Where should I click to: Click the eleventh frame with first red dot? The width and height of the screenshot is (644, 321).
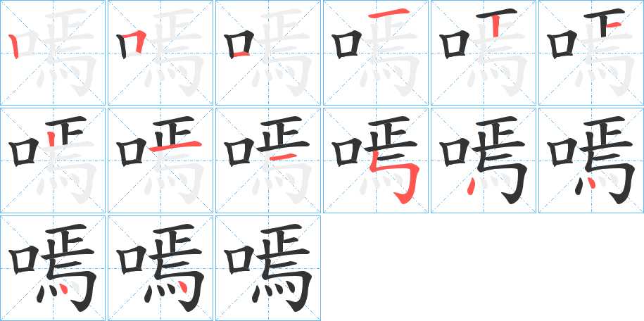click(484, 160)
